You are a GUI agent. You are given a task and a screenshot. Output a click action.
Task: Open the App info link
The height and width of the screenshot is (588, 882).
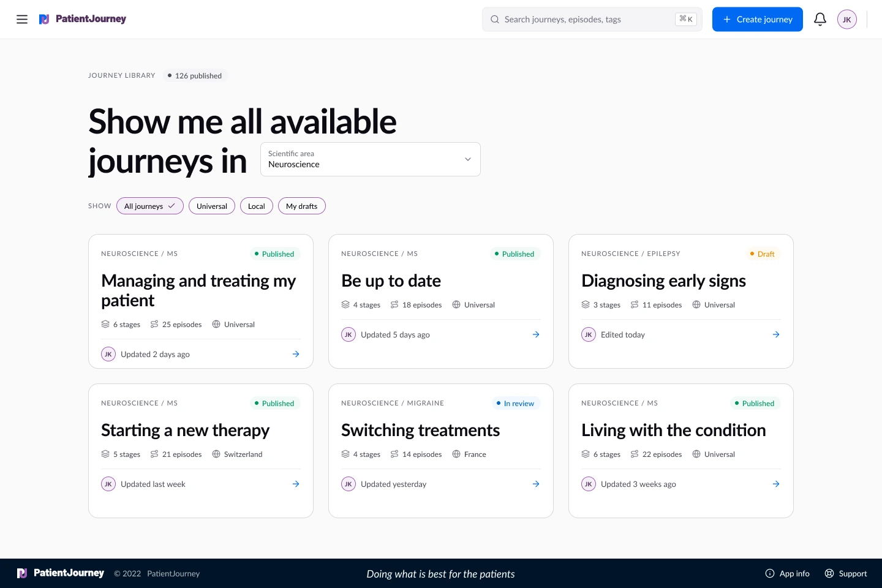tap(788, 573)
